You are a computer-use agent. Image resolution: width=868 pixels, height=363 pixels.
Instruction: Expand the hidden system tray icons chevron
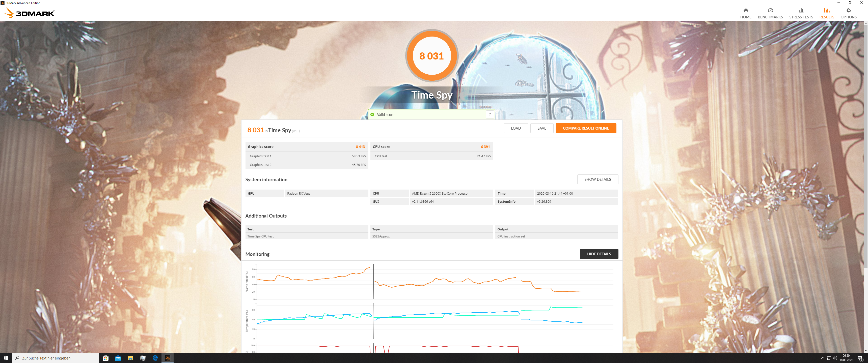click(x=823, y=358)
